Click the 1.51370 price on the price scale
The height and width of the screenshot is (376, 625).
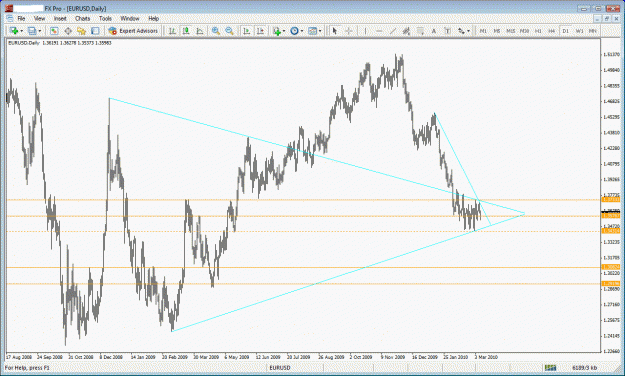click(611, 54)
